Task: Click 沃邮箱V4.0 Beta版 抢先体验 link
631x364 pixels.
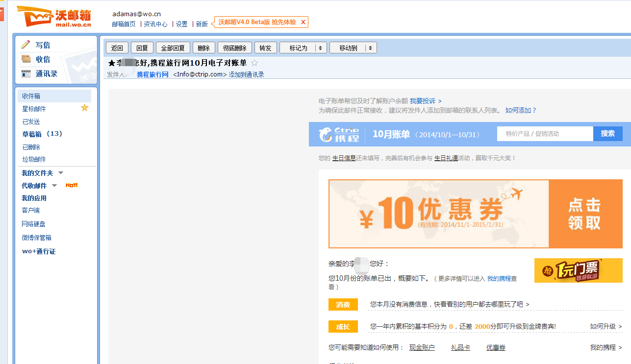Action: 257,22
